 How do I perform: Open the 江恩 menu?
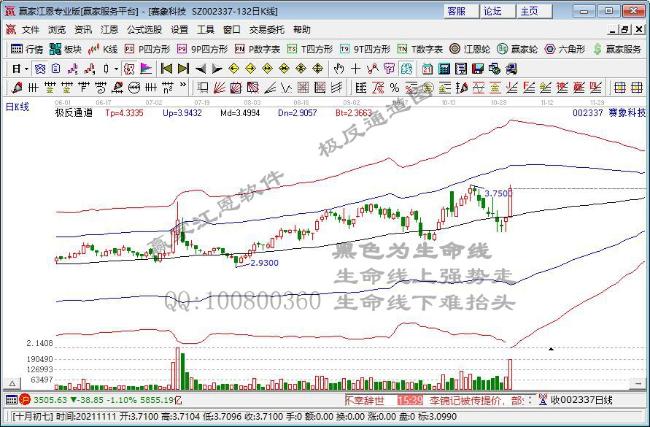point(109,30)
